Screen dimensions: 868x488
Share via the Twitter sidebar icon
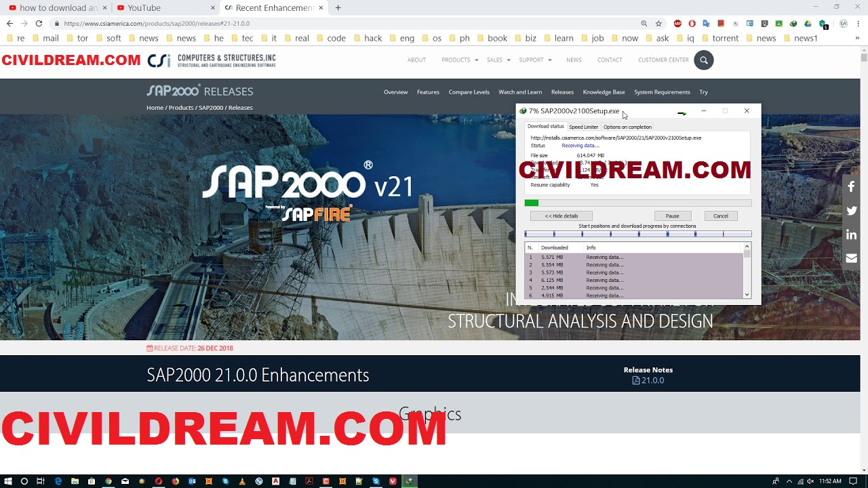851,211
